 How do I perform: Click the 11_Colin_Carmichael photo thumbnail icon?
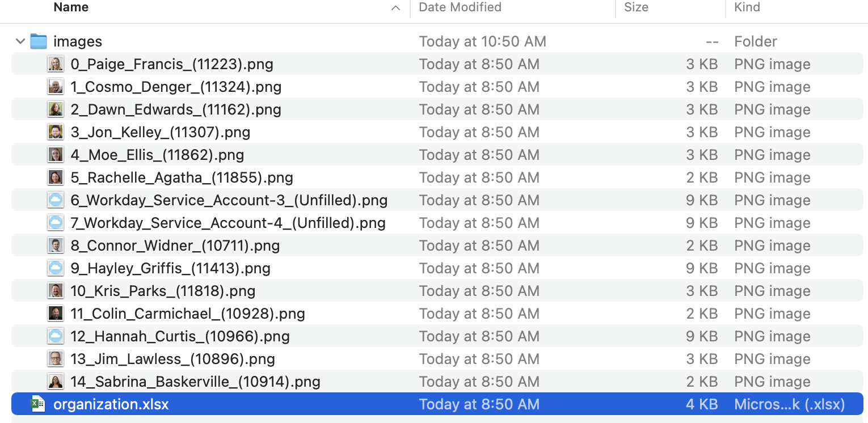pos(55,314)
